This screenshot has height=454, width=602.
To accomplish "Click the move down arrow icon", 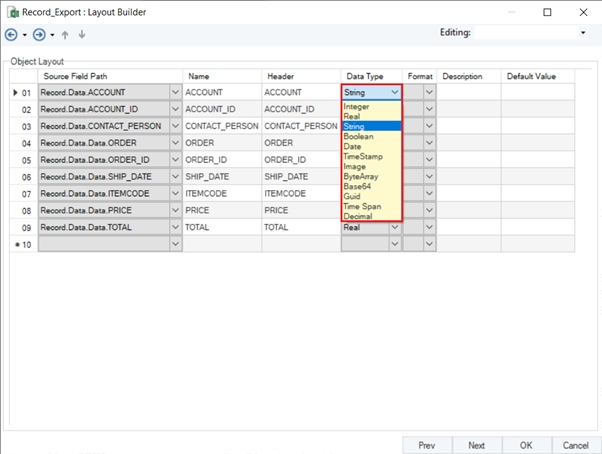I will click(81, 34).
